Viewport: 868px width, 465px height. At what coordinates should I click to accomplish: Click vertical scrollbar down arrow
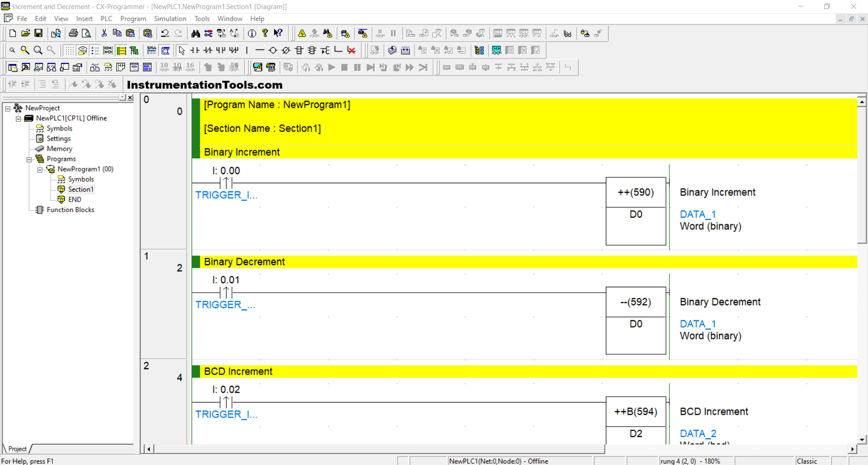coord(862,440)
